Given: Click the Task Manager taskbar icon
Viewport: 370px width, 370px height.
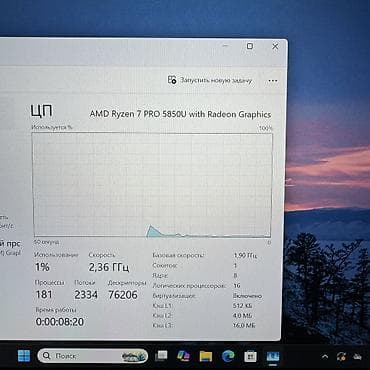Looking at the screenshot, I should [x=273, y=356].
